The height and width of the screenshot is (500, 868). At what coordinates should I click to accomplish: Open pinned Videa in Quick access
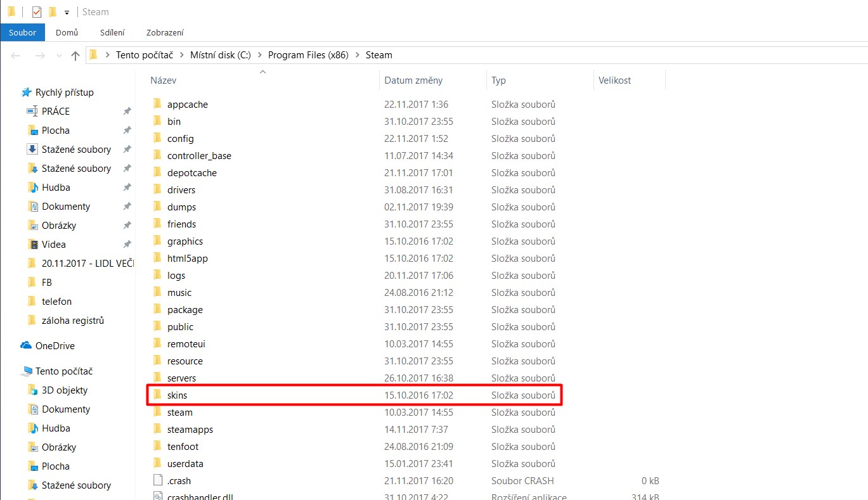pyautogui.click(x=53, y=245)
